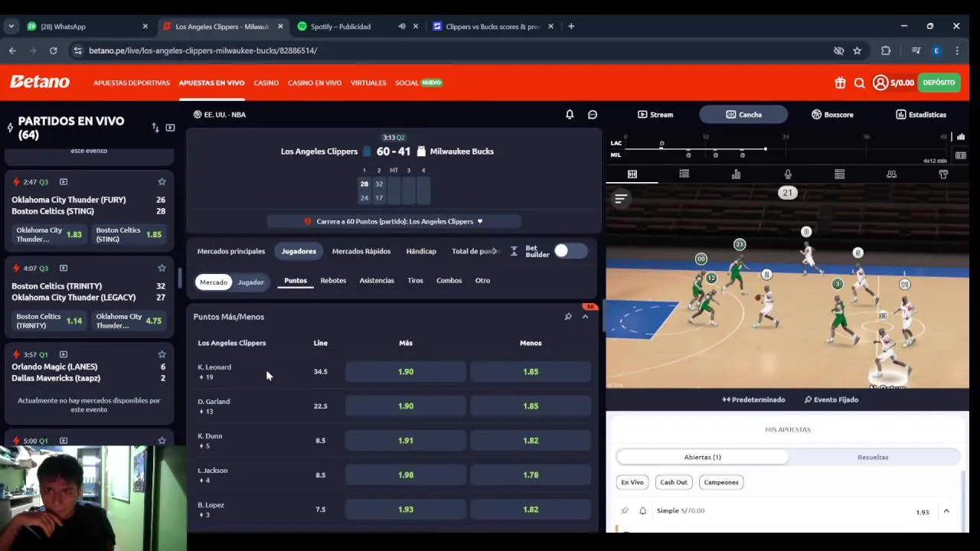Open the search magnifier in Betano header
980x551 pixels.
859,83
